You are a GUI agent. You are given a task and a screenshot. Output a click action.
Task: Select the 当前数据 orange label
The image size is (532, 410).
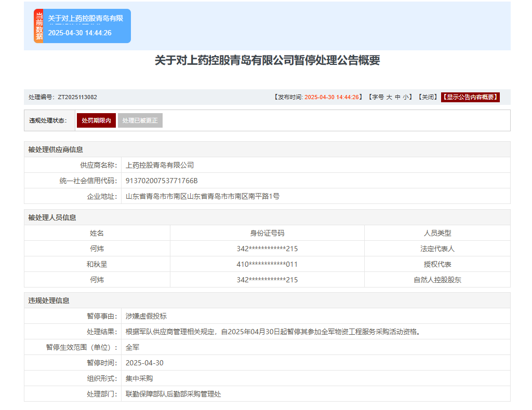click(39, 26)
